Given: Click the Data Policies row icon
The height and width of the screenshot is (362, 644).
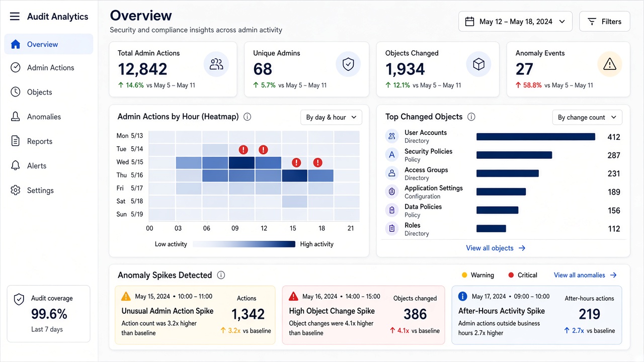Looking at the screenshot, I should (x=391, y=210).
